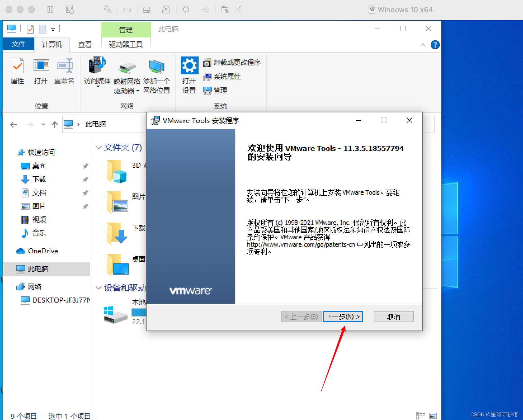Click the VM pause icon in the VMware toolbar
This screenshot has height=420, width=523.
(50, 10)
